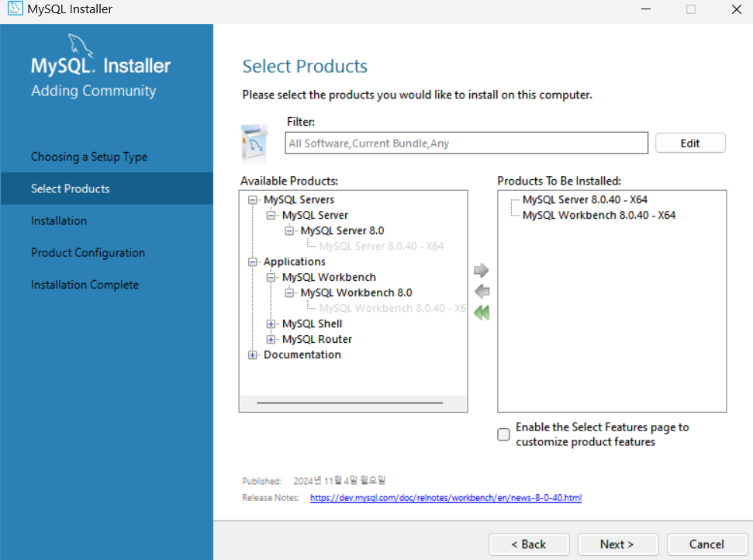Select the Applications tree label
Screen dimensions: 753x560
coord(295,261)
